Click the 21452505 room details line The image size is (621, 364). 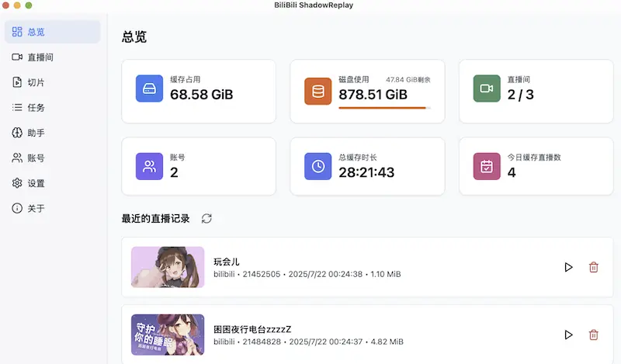(307, 274)
